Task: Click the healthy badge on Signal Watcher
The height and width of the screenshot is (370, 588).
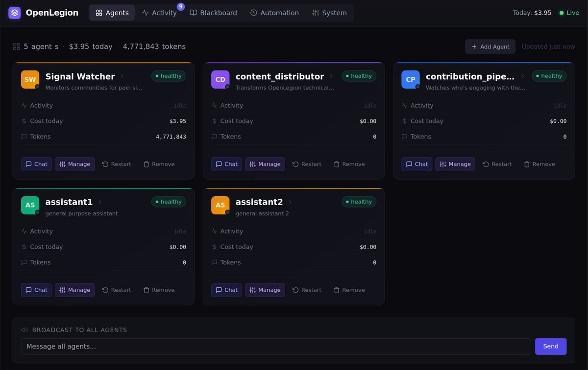Action: tap(169, 76)
